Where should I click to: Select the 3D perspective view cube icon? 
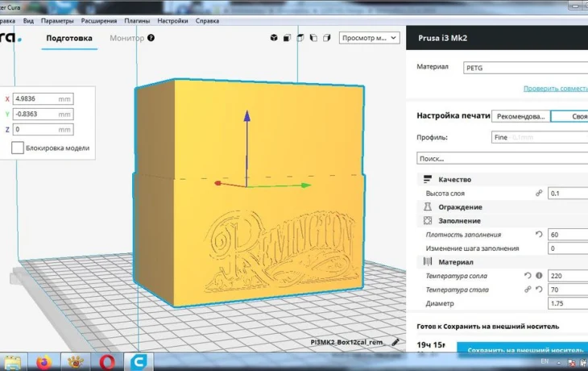[274, 38]
